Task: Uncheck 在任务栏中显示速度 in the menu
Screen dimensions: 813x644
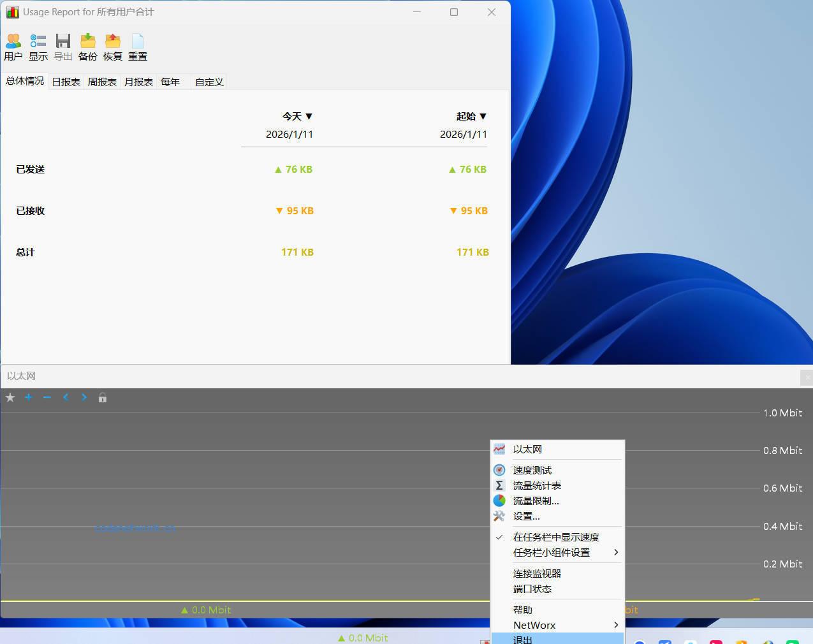Action: pyautogui.click(x=555, y=537)
